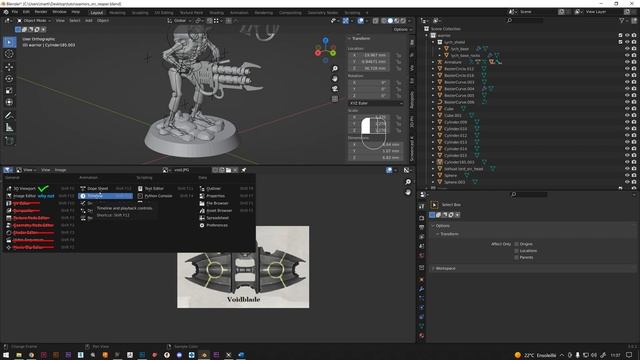Open Output properties tab icon
This screenshot has width=640, height=360.
(422, 227)
